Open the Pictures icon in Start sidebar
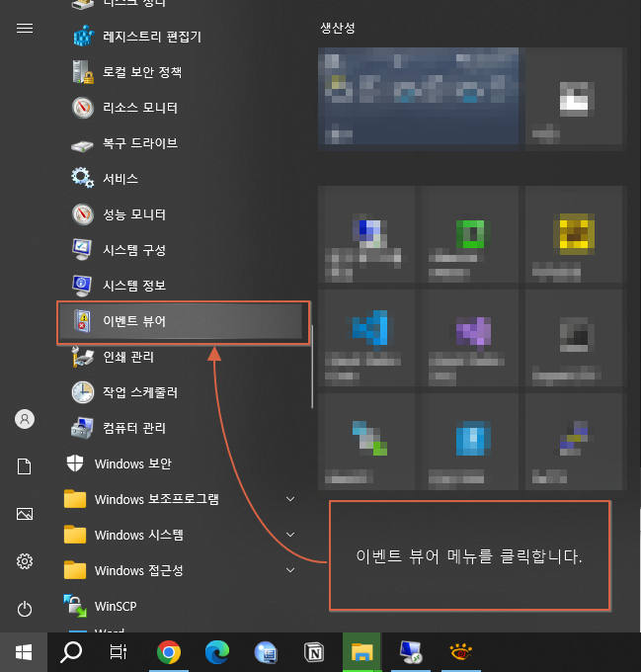641x672 pixels. pos(25,514)
